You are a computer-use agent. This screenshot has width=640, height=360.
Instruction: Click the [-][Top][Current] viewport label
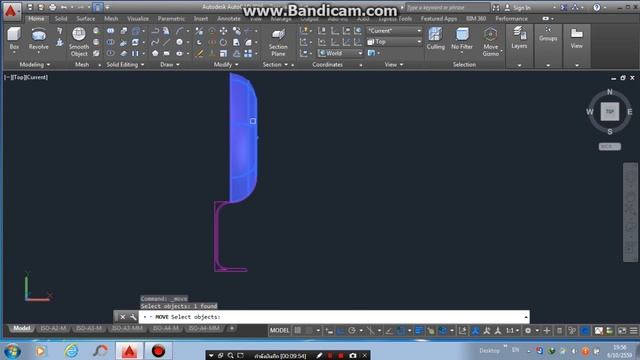point(26,77)
